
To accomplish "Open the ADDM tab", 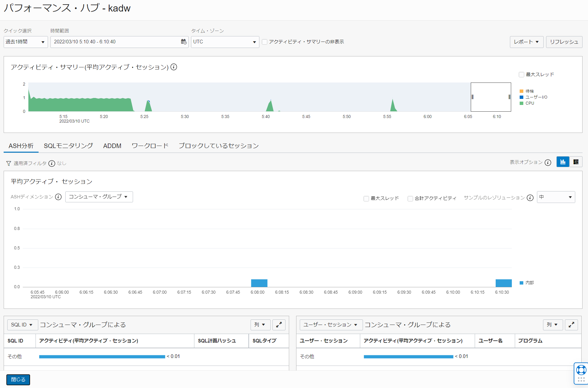I will coord(112,146).
